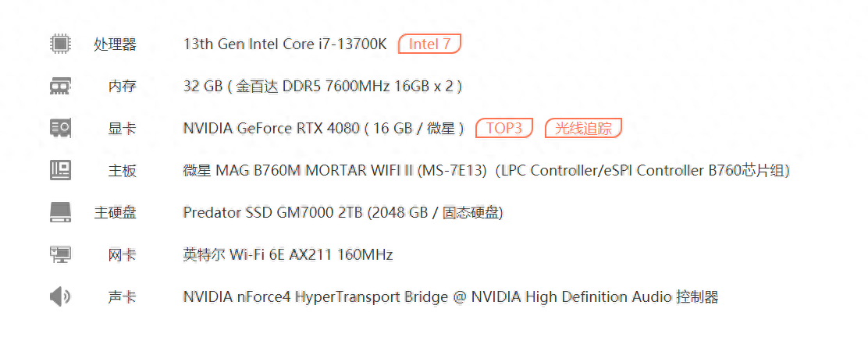Viewport: 868px width, 337px height.
Task: Select the 处理器 label
Action: [x=116, y=44]
